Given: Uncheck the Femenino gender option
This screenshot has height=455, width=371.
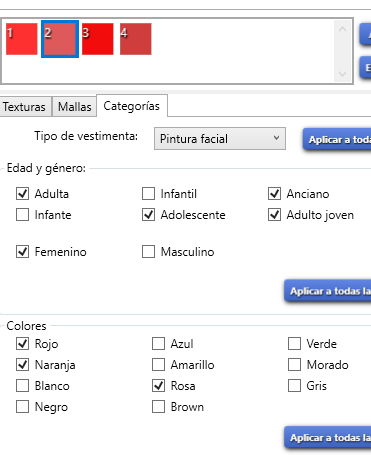Looking at the screenshot, I should (22, 252).
